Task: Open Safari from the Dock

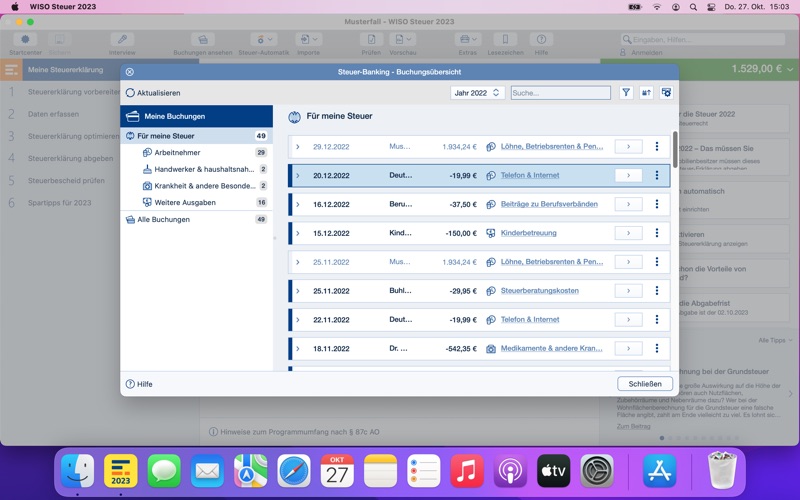Action: tap(294, 470)
